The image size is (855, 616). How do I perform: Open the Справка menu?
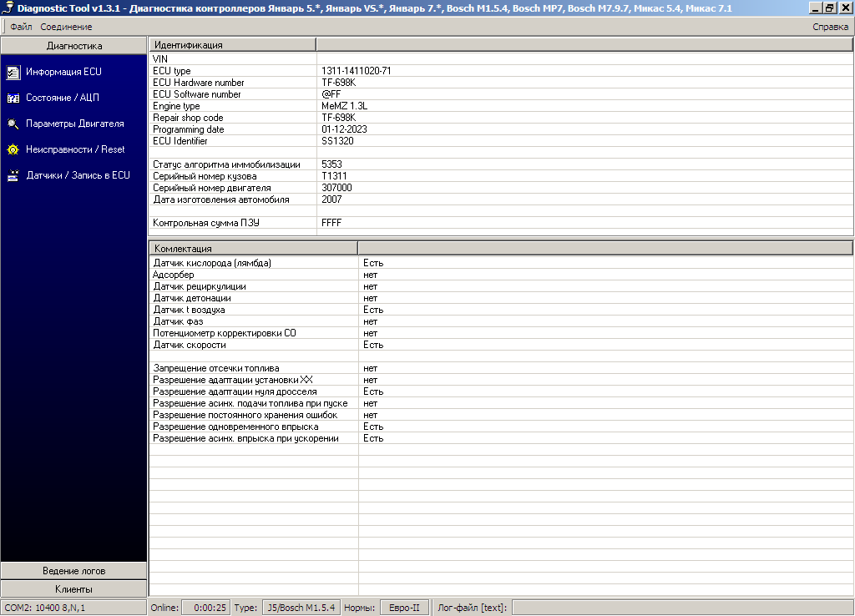pos(830,27)
